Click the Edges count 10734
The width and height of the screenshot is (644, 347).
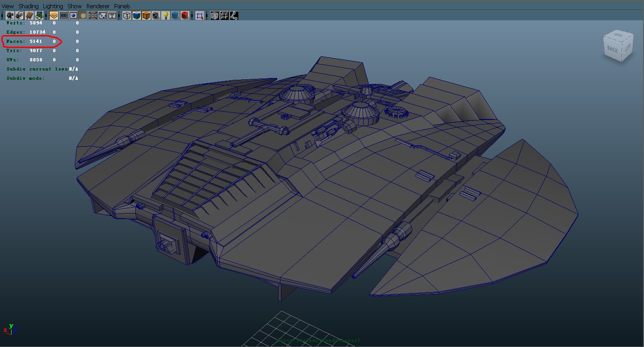coord(37,32)
